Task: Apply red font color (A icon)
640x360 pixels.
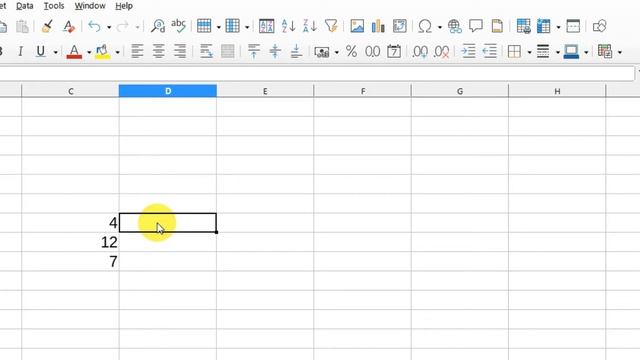Action: pyautogui.click(x=74, y=52)
